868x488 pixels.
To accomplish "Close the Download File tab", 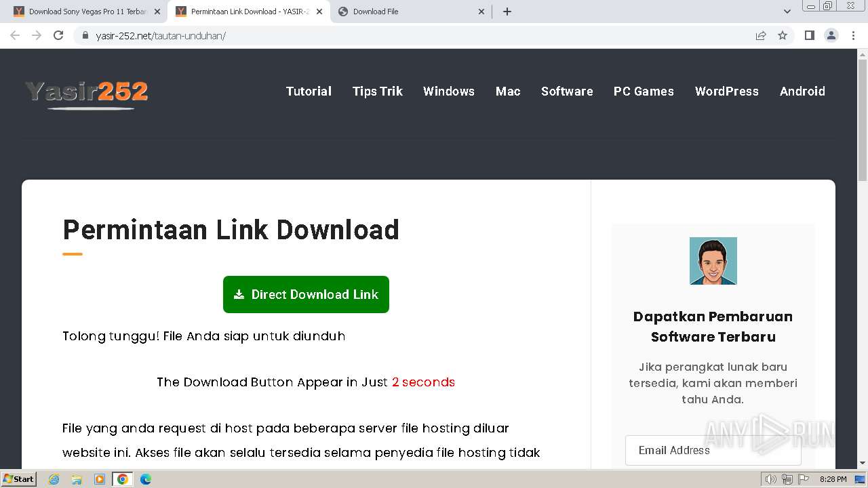I will point(481,12).
